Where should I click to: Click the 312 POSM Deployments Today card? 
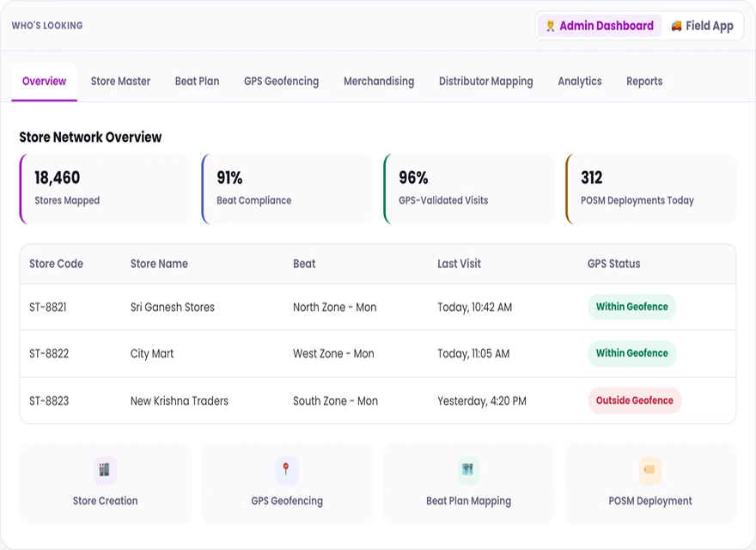coord(651,189)
